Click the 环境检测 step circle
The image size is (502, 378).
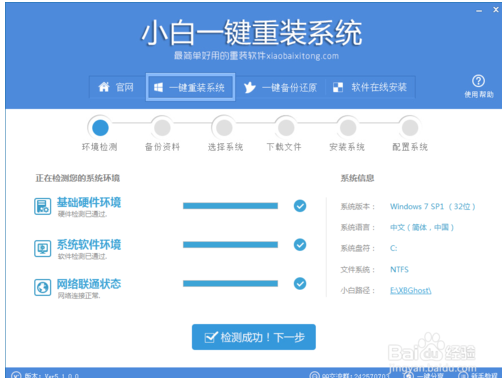click(100, 128)
